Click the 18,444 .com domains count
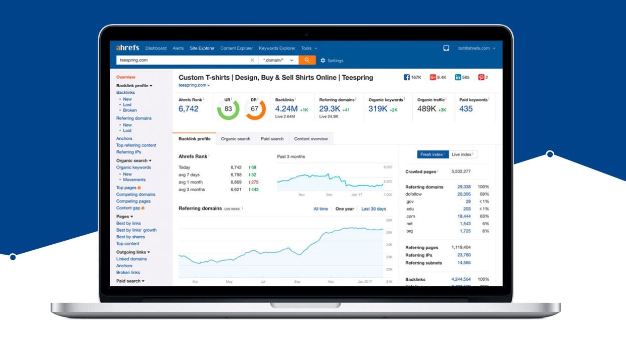 pyautogui.click(x=464, y=216)
